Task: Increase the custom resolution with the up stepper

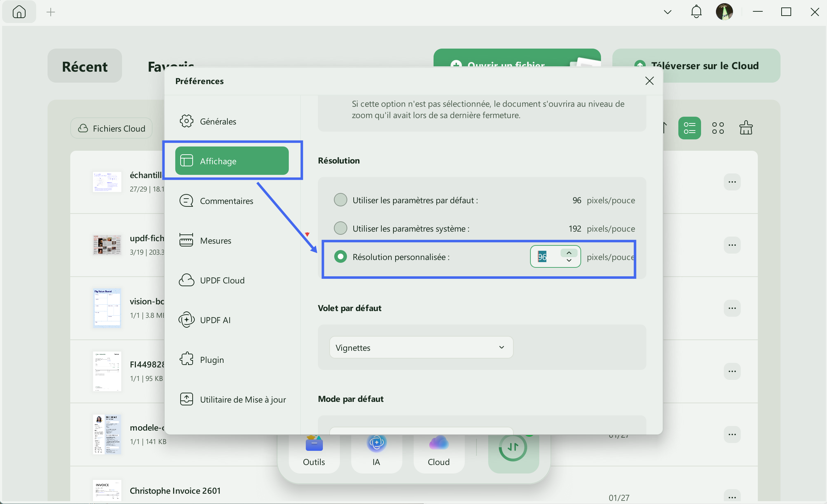Action: pyautogui.click(x=568, y=253)
